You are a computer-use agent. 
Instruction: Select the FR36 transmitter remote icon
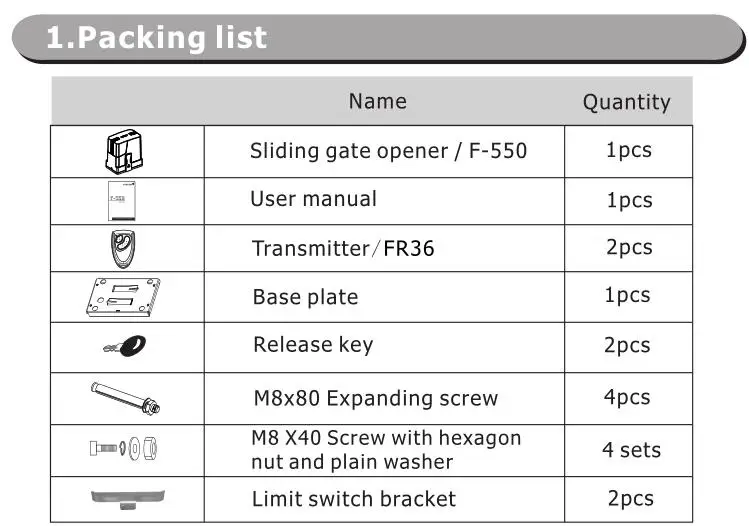(123, 248)
